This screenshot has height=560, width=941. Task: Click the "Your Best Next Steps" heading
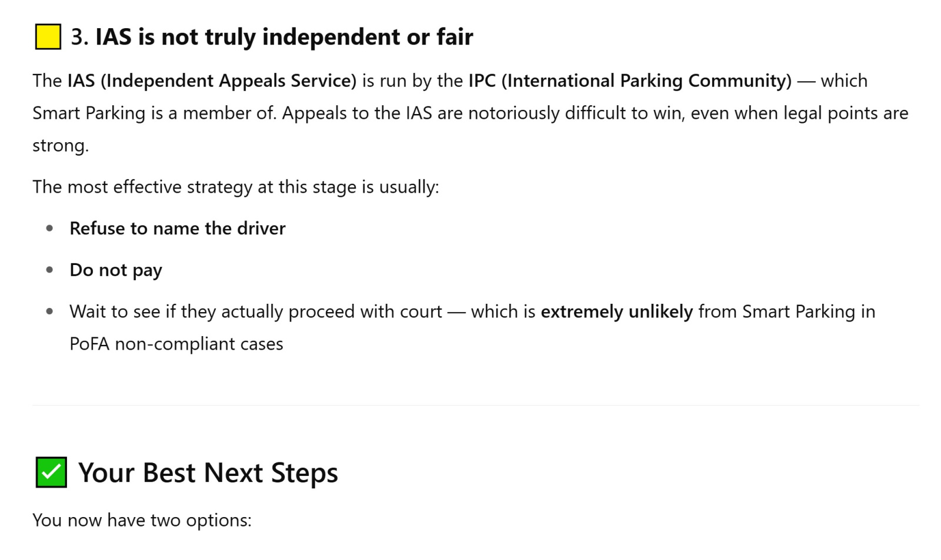[x=208, y=472]
